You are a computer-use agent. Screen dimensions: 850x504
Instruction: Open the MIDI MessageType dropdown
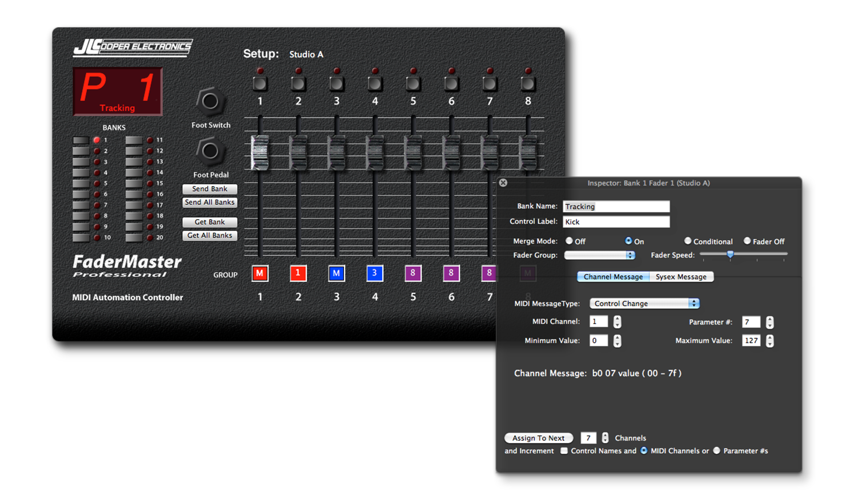click(644, 304)
